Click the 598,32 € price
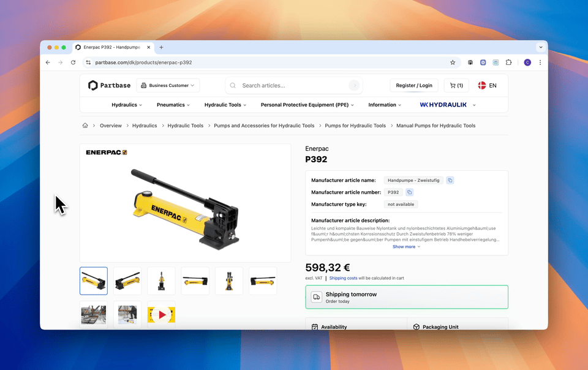 coord(327,268)
